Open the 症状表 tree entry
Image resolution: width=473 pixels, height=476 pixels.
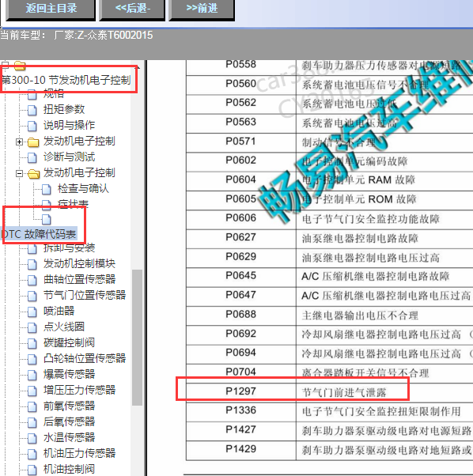click(x=73, y=204)
